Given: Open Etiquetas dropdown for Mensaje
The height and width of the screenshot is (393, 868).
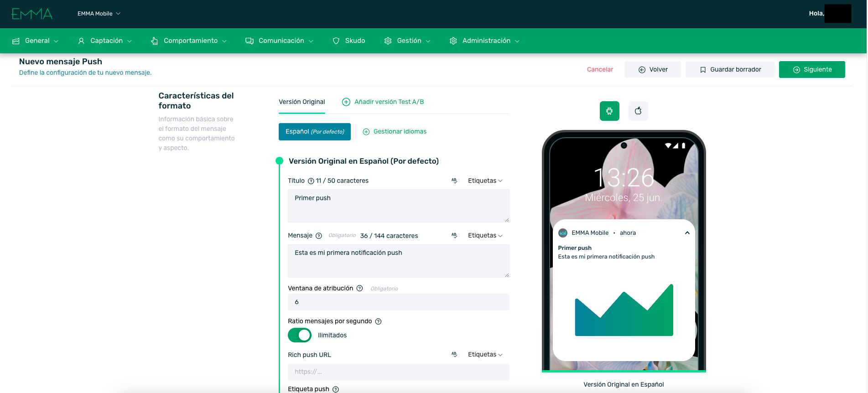Looking at the screenshot, I should [x=485, y=236].
